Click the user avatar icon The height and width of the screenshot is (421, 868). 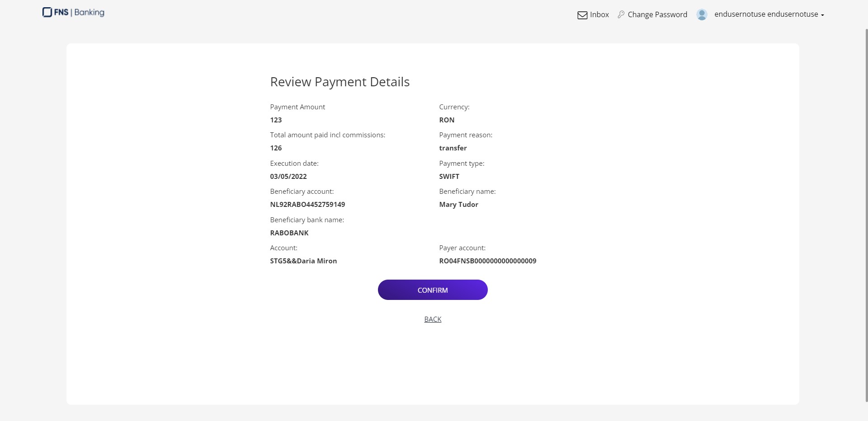pos(702,14)
